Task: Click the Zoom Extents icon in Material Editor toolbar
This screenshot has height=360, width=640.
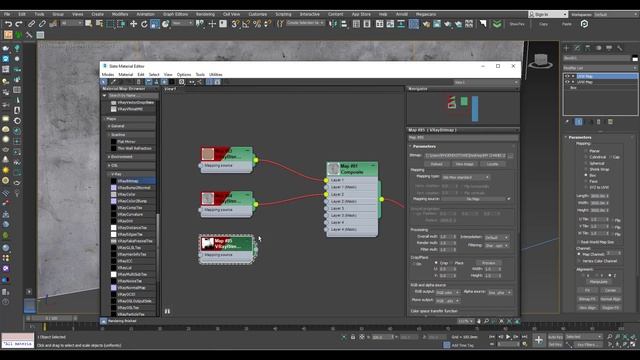Action: tap(502, 321)
